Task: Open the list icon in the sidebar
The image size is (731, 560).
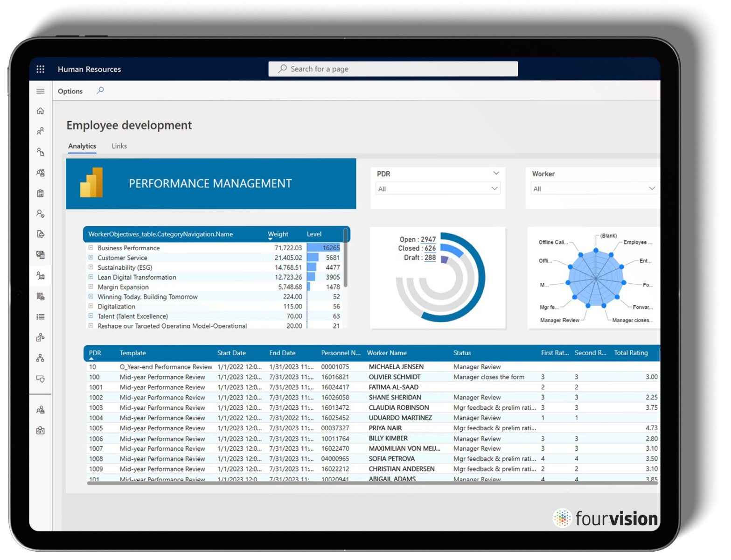Action: pos(41,316)
